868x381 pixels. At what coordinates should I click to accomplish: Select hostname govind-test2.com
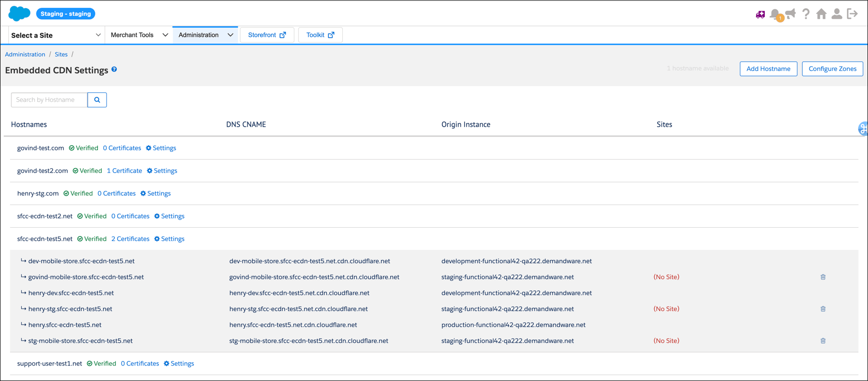43,171
